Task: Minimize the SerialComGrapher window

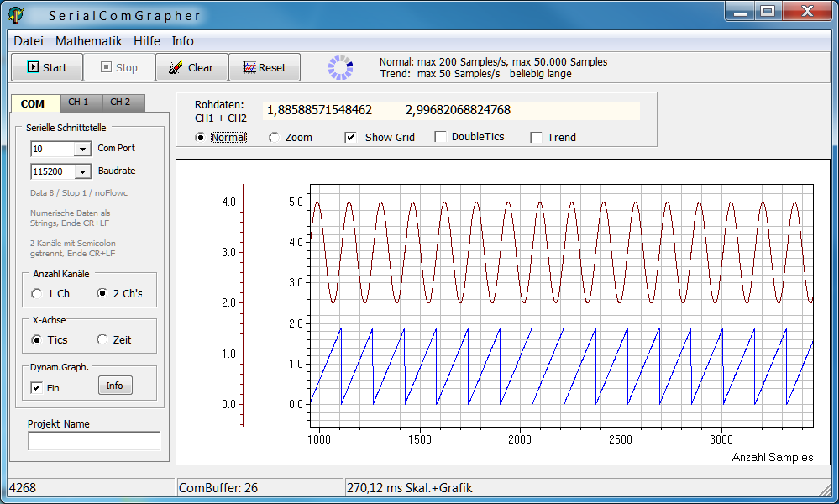Action: point(740,11)
